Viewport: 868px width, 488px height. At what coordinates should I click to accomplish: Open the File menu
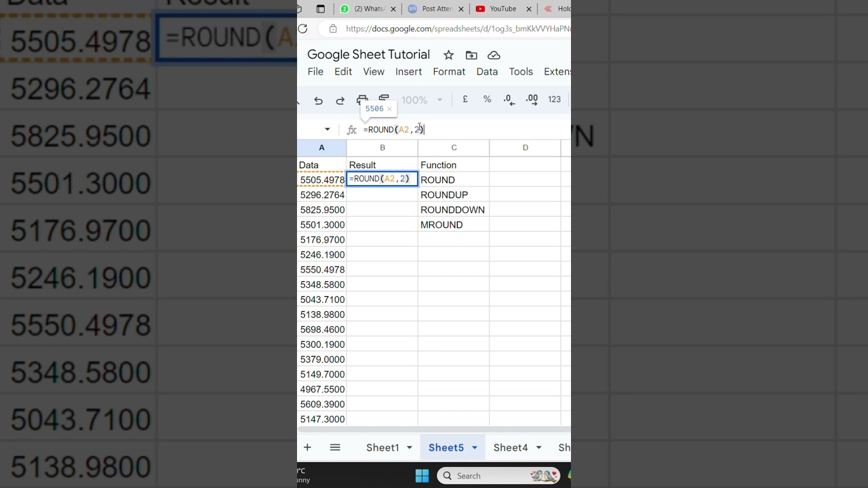[315, 72]
